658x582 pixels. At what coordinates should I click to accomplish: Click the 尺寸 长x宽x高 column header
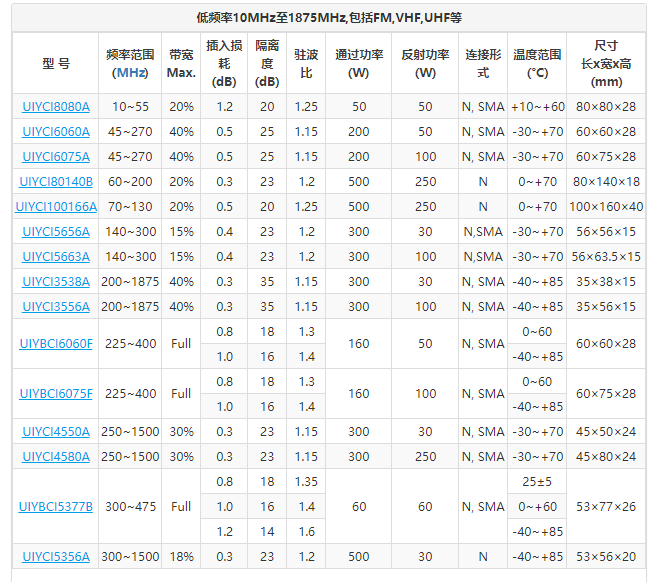click(606, 63)
